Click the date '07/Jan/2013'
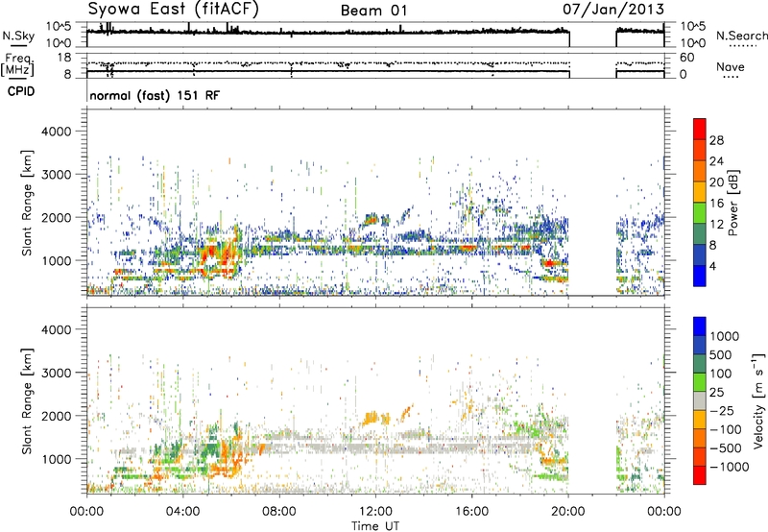The height and width of the screenshot is (532, 768). click(613, 9)
